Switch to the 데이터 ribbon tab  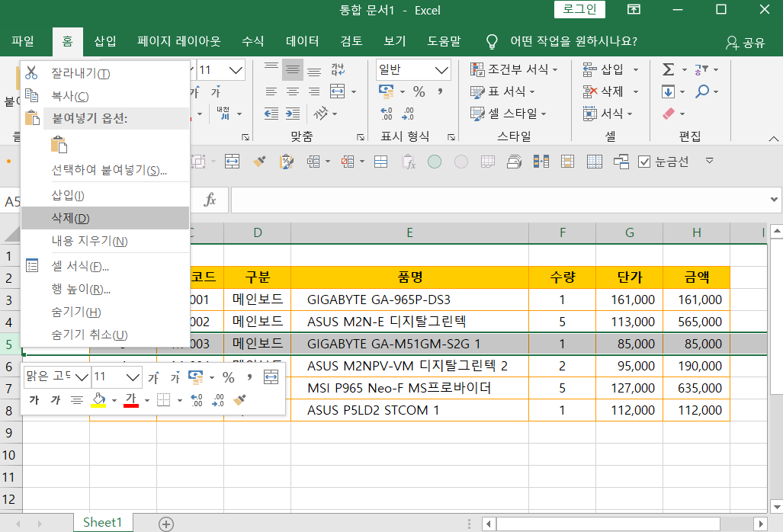click(x=302, y=41)
